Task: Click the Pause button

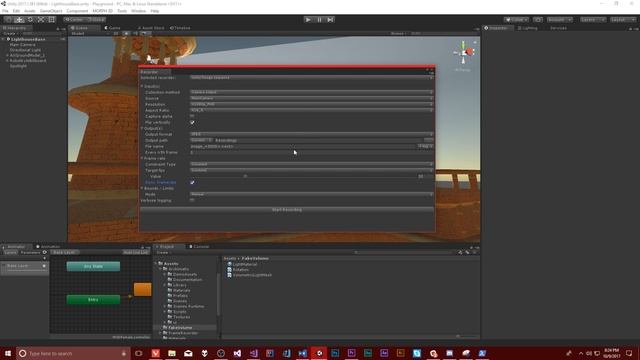Action: (319, 20)
